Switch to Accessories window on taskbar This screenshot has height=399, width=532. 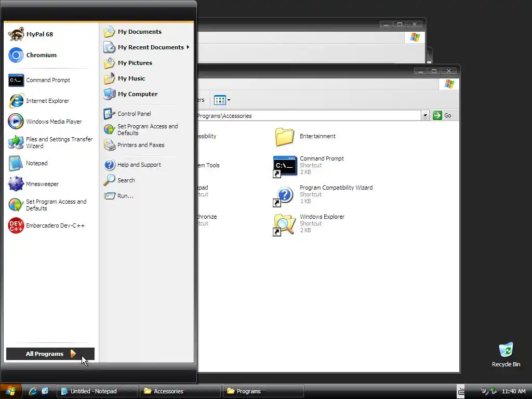tap(180, 391)
